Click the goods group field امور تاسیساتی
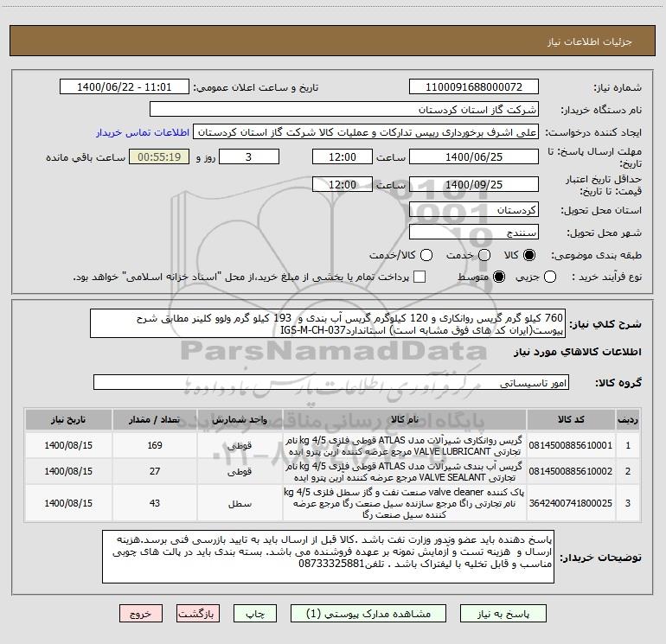Screen dimensions: 666x644 click(331, 382)
